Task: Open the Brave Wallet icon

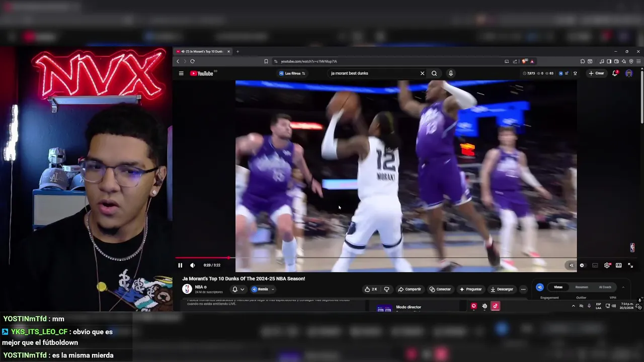Action: click(x=616, y=61)
